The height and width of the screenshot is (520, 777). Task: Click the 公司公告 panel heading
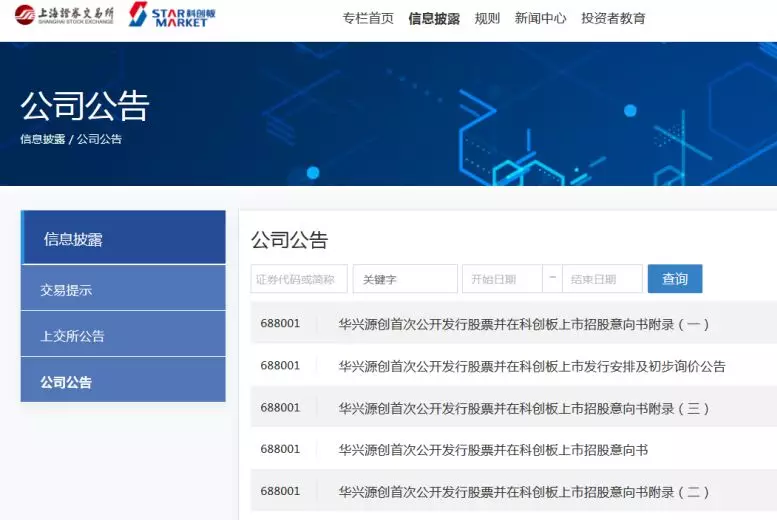point(289,240)
